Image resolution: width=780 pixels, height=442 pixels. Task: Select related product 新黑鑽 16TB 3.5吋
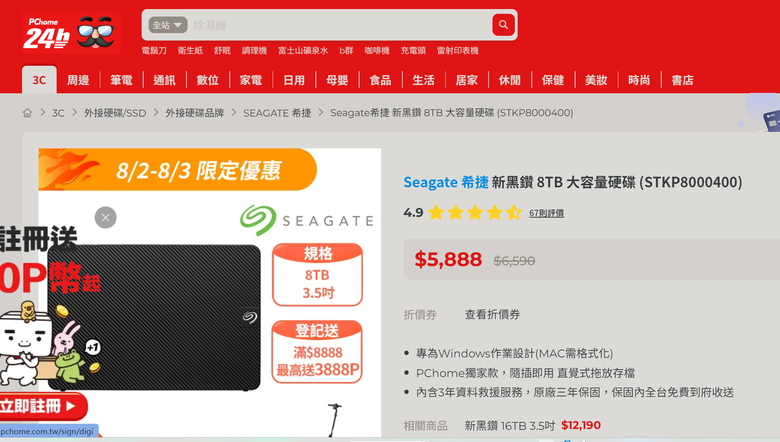(510, 426)
